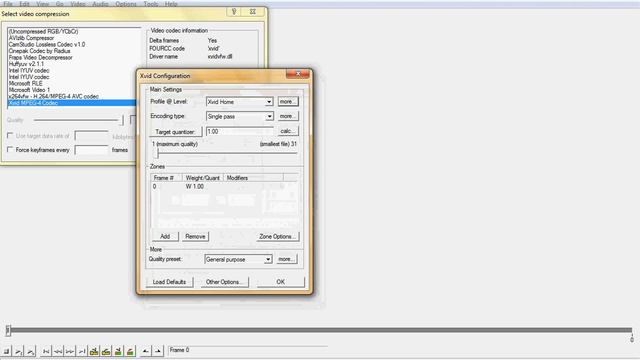Screen dimensions: 640x360
Task: Click the Force keyframes frames input field
Action: pos(91,150)
